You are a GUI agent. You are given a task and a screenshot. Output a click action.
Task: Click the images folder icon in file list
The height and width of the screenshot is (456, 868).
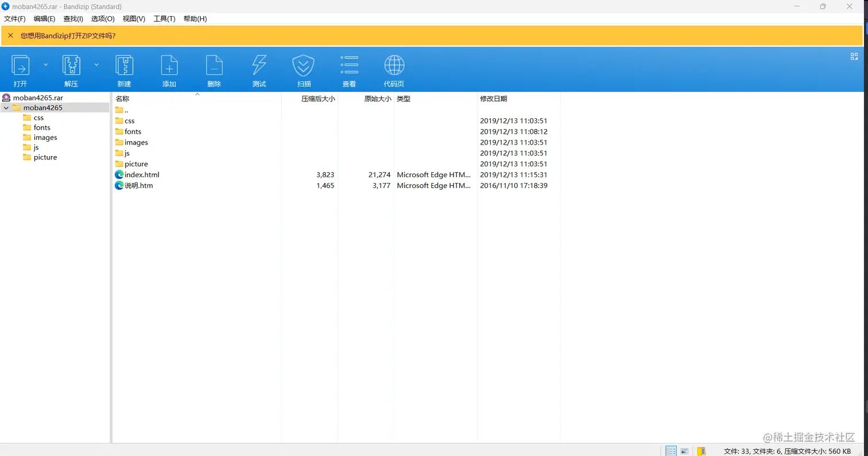[x=119, y=142]
